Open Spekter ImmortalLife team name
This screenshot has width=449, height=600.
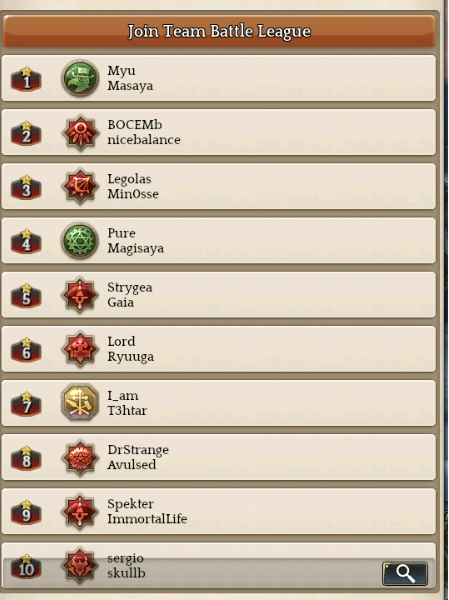[147, 512]
